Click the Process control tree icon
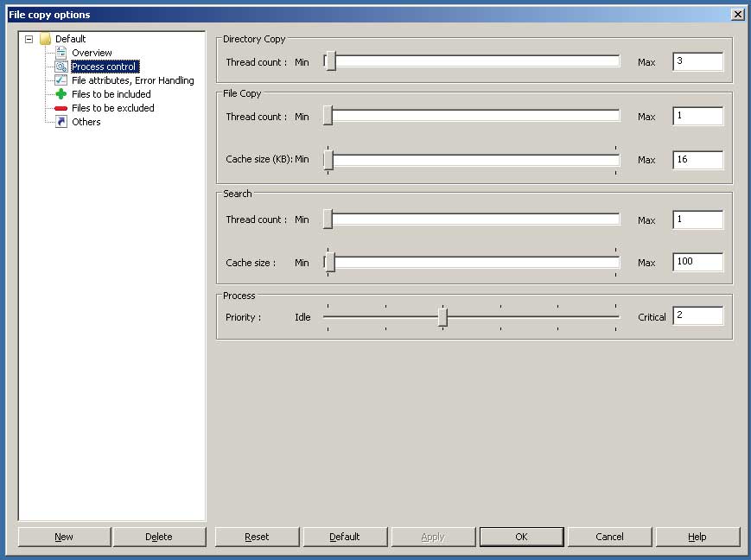 coord(60,67)
